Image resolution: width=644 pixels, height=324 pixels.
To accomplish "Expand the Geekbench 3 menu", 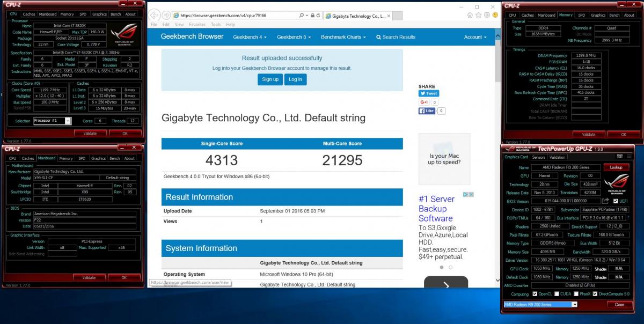I will click(x=294, y=37).
